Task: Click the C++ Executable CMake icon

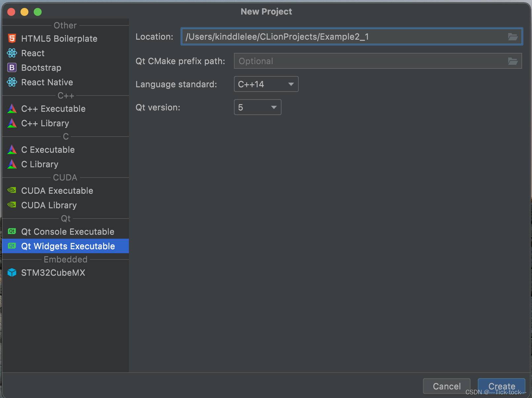Action: tap(12, 108)
